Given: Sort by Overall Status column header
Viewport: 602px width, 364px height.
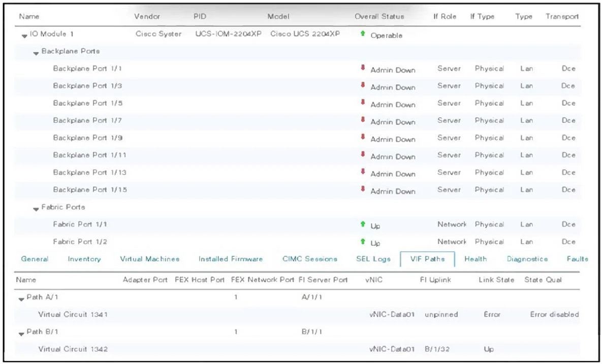Looking at the screenshot, I should point(379,16).
